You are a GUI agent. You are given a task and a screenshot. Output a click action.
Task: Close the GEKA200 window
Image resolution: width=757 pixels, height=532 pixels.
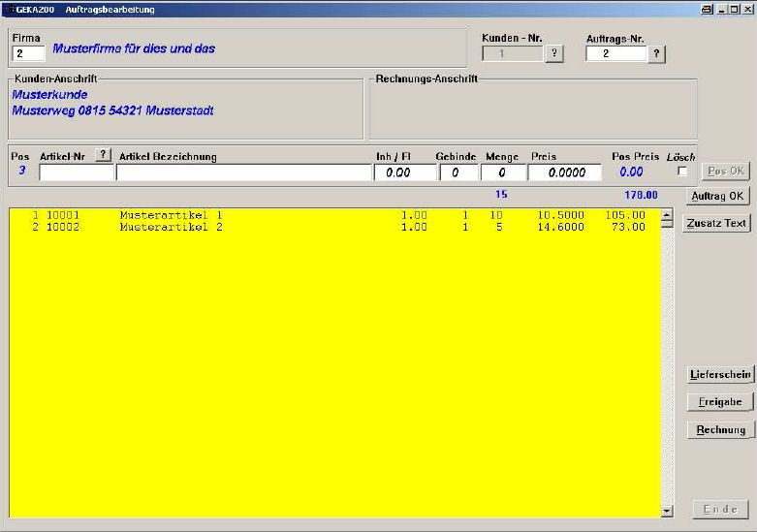748,9
